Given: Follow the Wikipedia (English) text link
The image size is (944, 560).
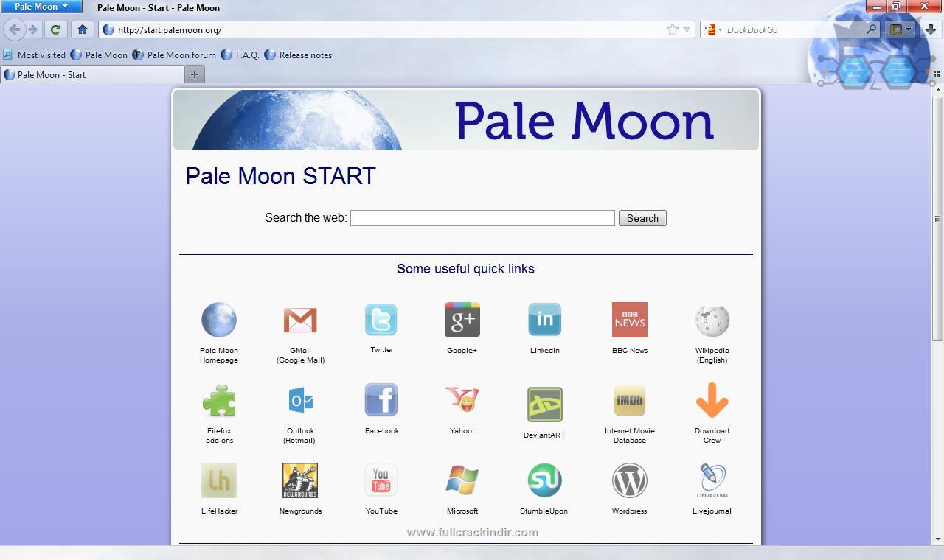Looking at the screenshot, I should 712,355.
